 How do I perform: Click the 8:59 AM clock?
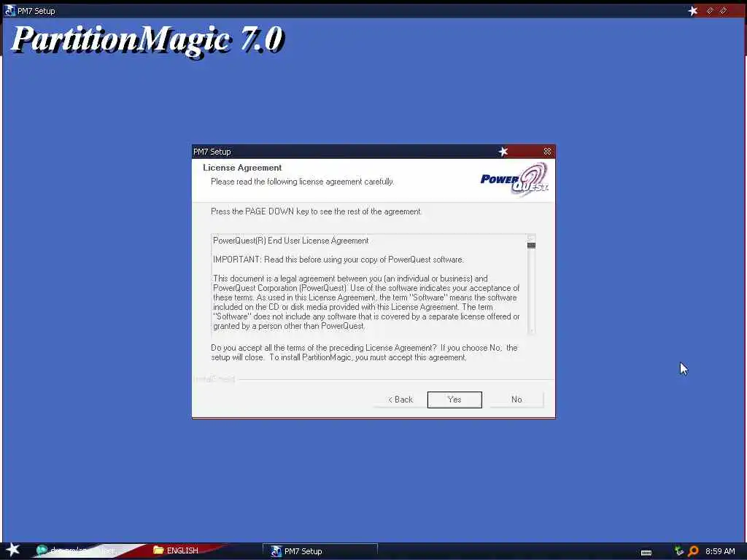(720, 551)
